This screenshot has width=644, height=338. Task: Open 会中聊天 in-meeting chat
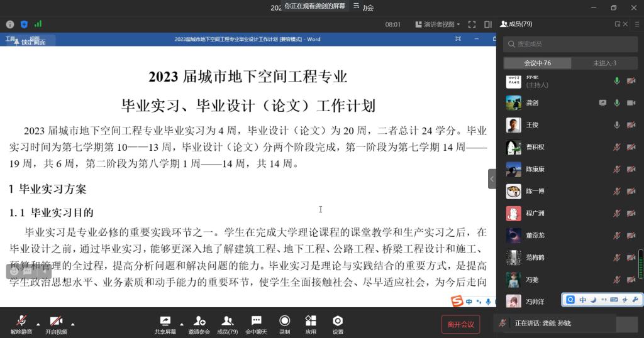click(x=256, y=321)
